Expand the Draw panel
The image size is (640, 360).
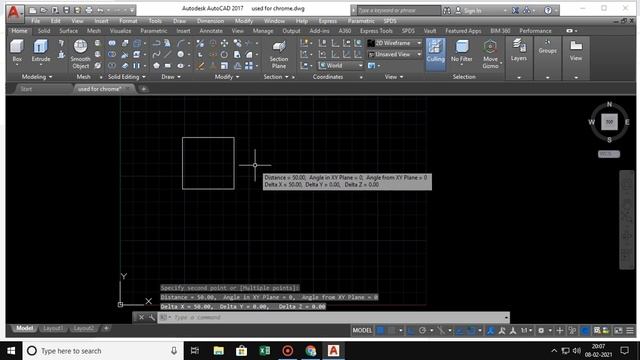(x=171, y=77)
